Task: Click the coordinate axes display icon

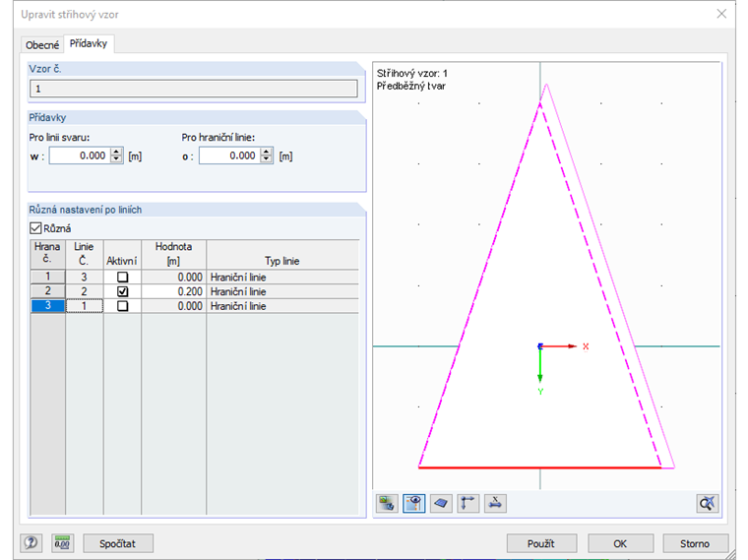Action: (467, 503)
